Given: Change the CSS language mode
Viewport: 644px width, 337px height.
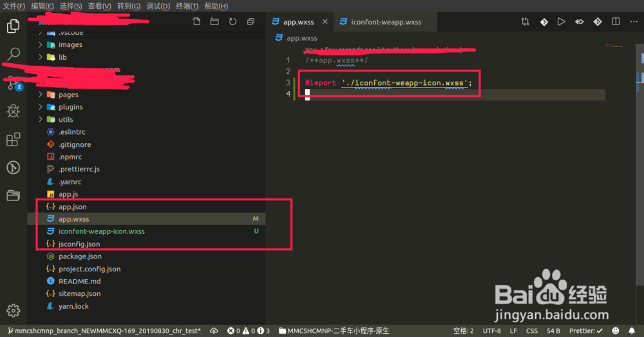Looking at the screenshot, I should point(532,331).
